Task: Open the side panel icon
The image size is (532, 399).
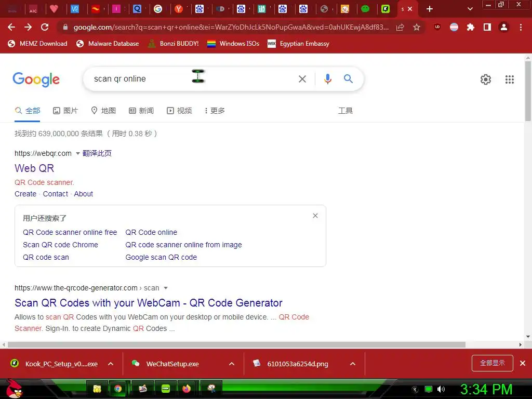Action: [487, 27]
